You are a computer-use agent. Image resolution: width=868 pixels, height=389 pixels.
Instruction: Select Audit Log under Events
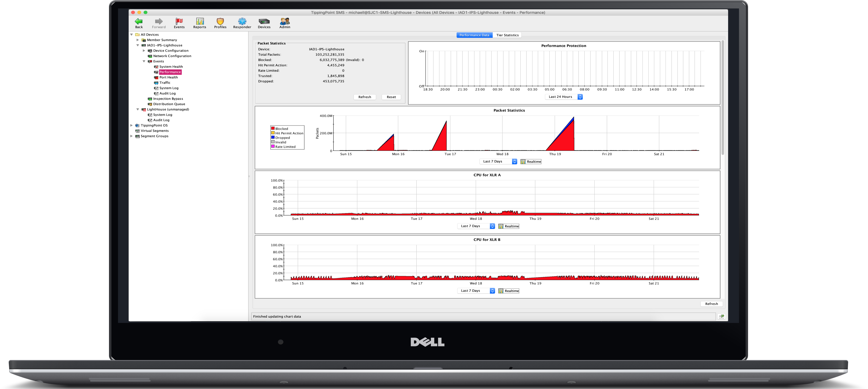coord(168,93)
